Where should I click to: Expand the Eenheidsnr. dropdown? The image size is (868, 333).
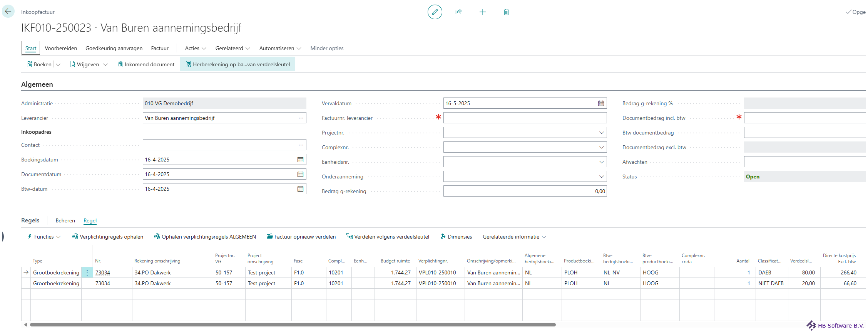pos(601,162)
